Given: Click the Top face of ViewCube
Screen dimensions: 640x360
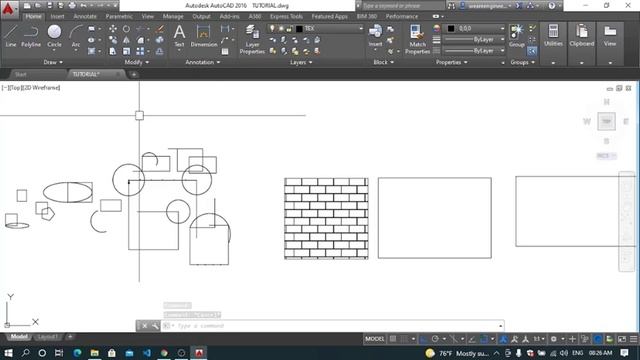Looking at the screenshot, I should (x=606, y=121).
